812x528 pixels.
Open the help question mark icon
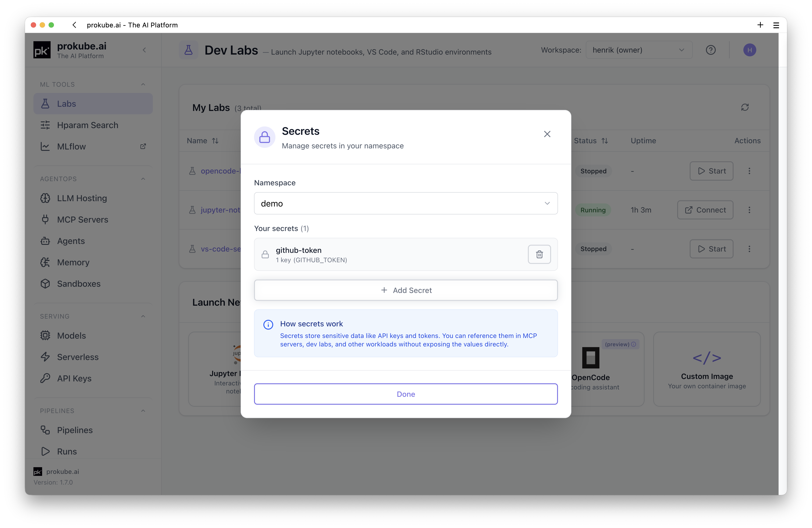click(x=710, y=50)
